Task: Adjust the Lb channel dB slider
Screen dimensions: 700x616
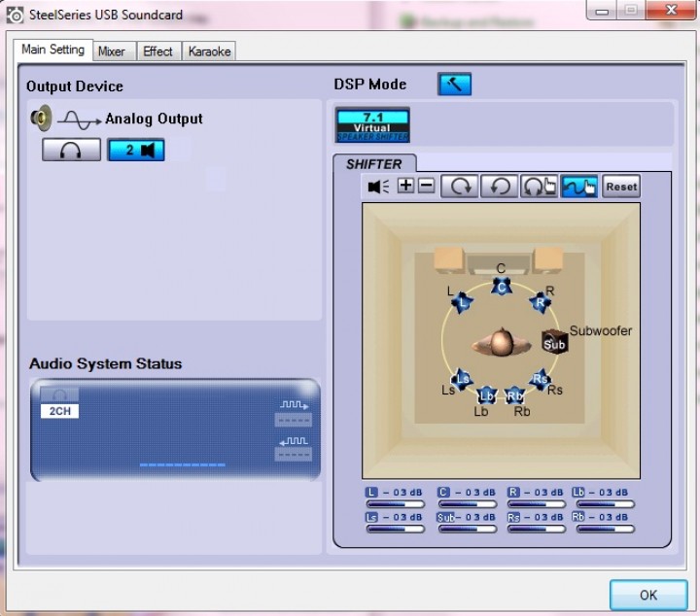Action: 606,504
